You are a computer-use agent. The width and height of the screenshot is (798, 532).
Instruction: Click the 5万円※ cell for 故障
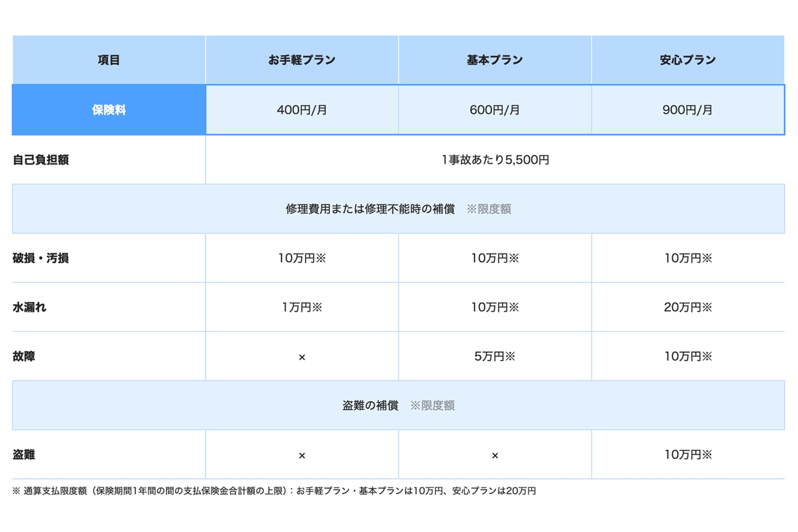pos(495,356)
